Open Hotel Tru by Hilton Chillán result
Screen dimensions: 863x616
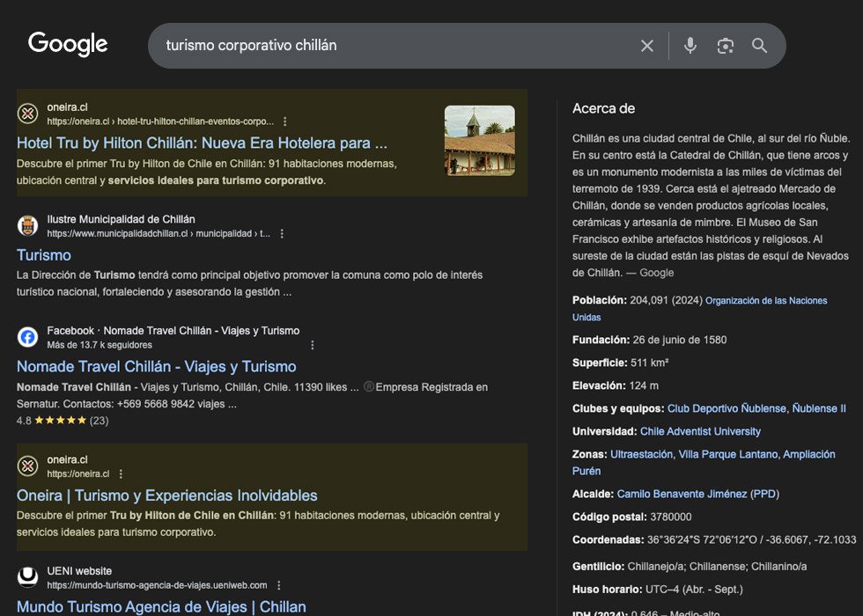(x=202, y=143)
